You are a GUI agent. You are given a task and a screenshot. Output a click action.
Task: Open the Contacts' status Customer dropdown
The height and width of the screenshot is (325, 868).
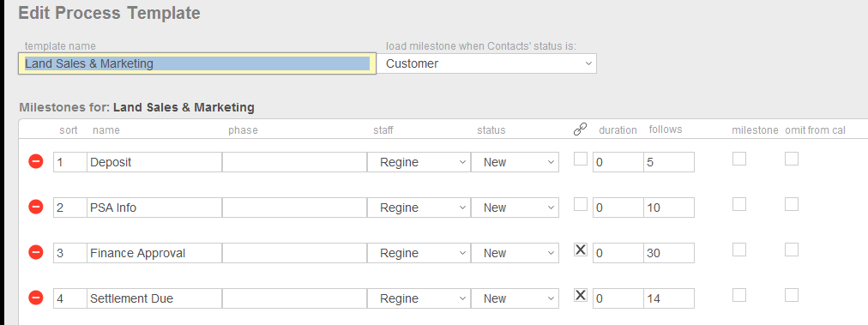click(x=486, y=63)
